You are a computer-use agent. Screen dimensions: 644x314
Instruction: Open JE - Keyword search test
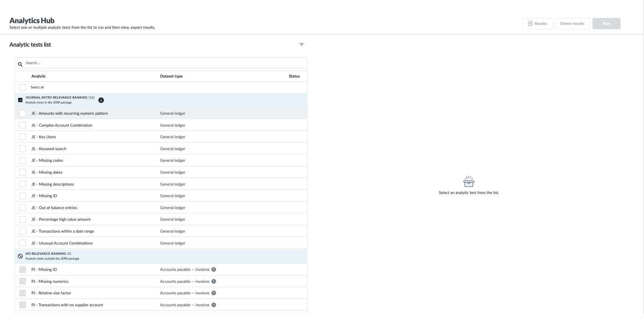pos(161,149)
